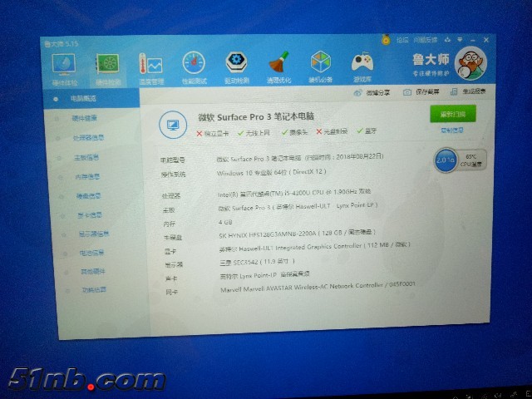This screenshot has height=399, width=532.
Task: Click the 三星 SEC3542 display text
Action: (257, 262)
